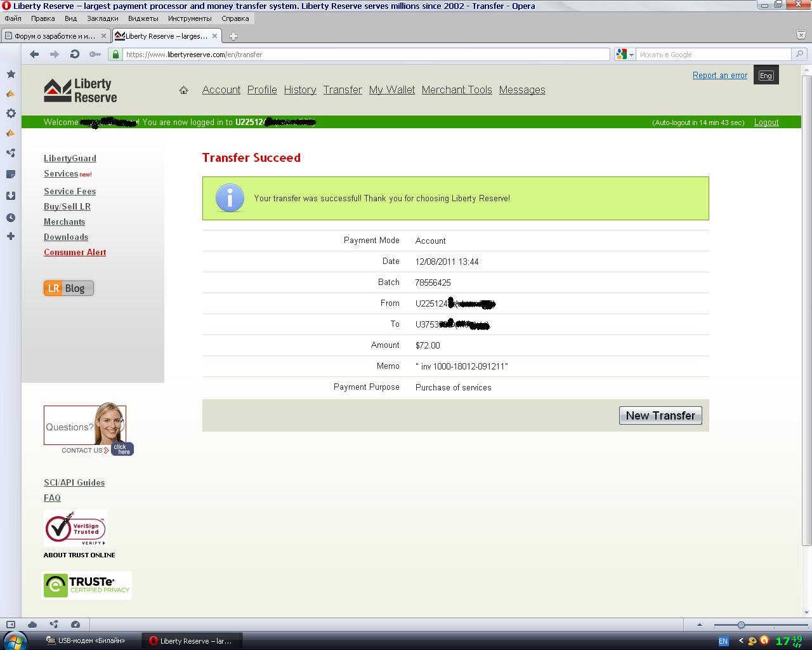Image resolution: width=812 pixels, height=650 pixels.
Task: Switch to the Форум о заработке tab
Action: coord(55,36)
